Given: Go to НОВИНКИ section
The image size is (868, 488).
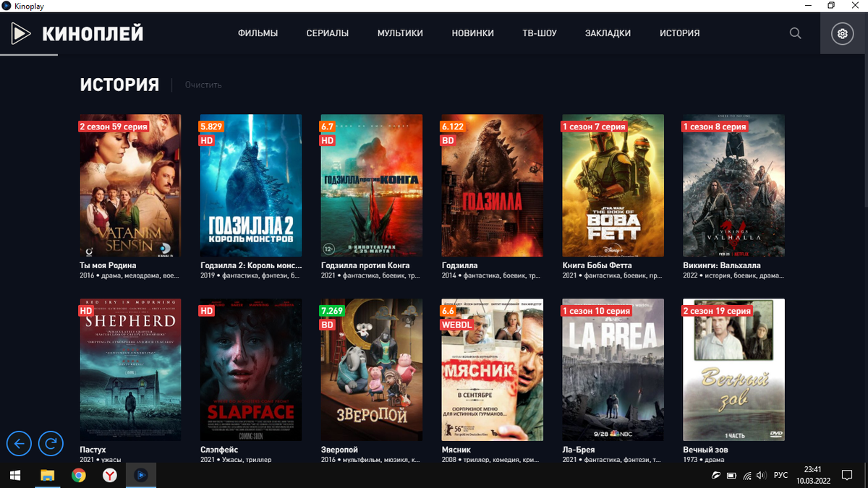Looking at the screenshot, I should (472, 33).
